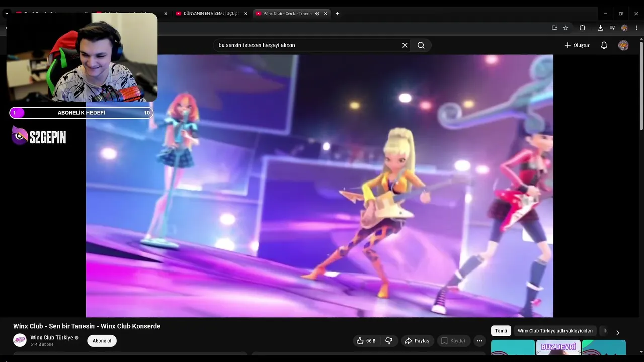Viewport: 644px width, 362px height.
Task: Open the Oluştur create menu
Action: 577,45
